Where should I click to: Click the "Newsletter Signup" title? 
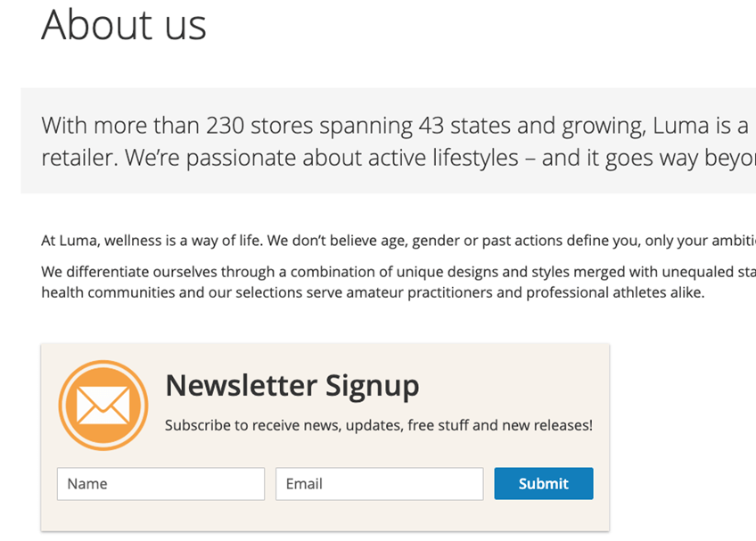tap(292, 385)
